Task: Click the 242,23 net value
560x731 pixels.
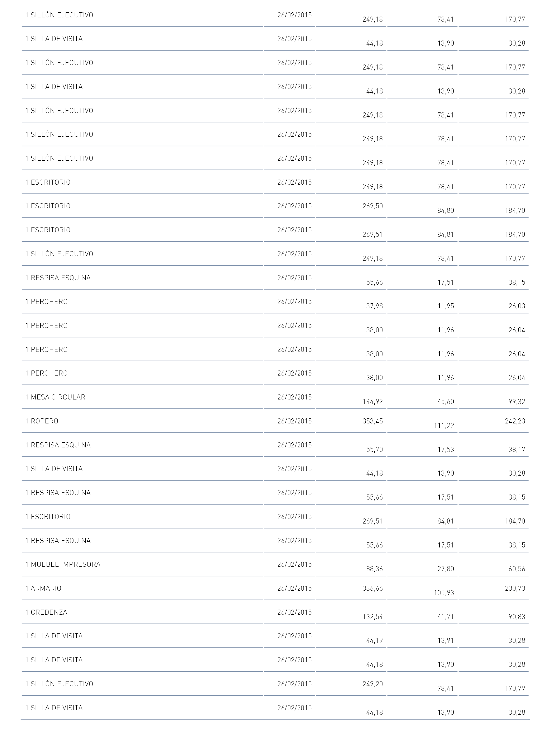Action: [515, 421]
